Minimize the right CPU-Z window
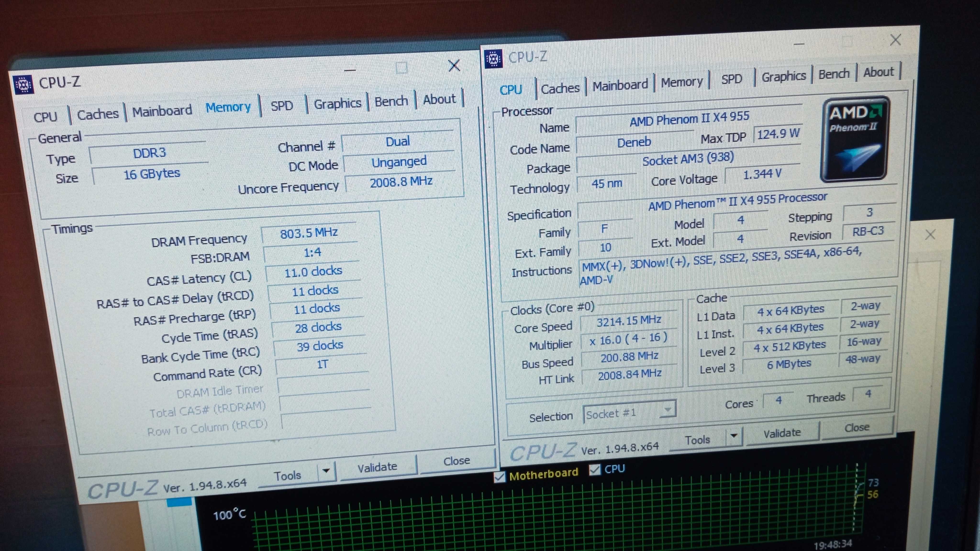The height and width of the screenshot is (551, 980). (799, 44)
